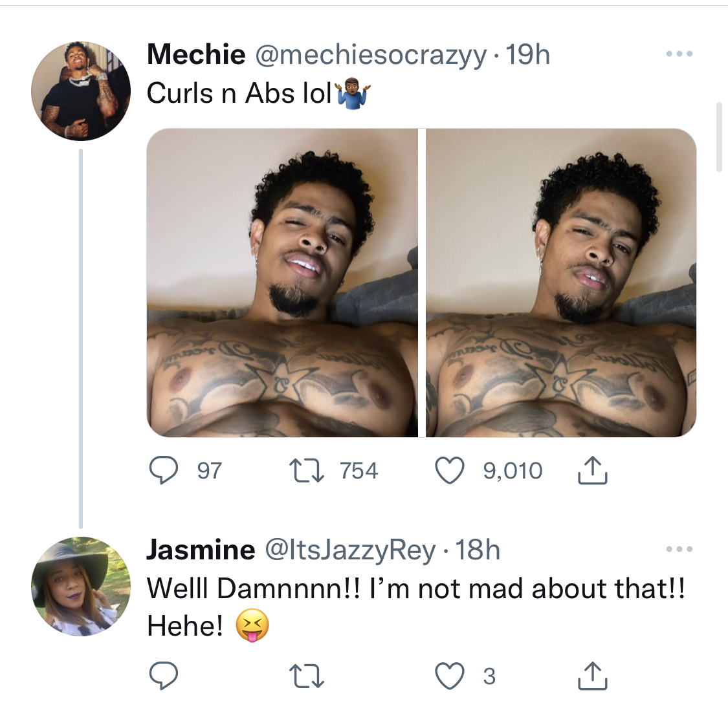Image resolution: width=728 pixels, height=712 pixels.
Task: Retweet Mechie's Curls n Abs tweet
Action: pyautogui.click(x=307, y=470)
